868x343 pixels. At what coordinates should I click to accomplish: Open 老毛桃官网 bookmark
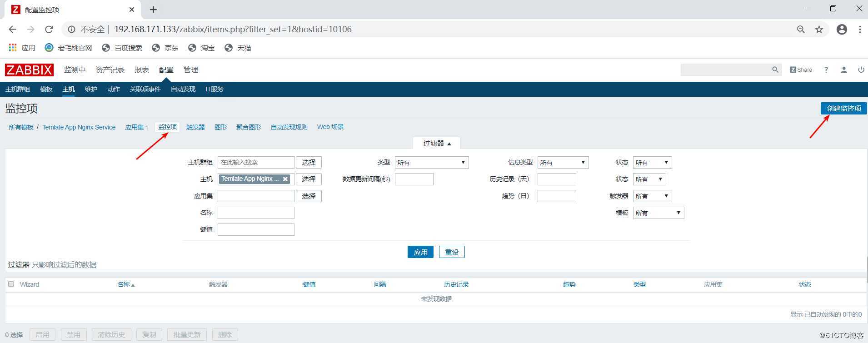68,48
